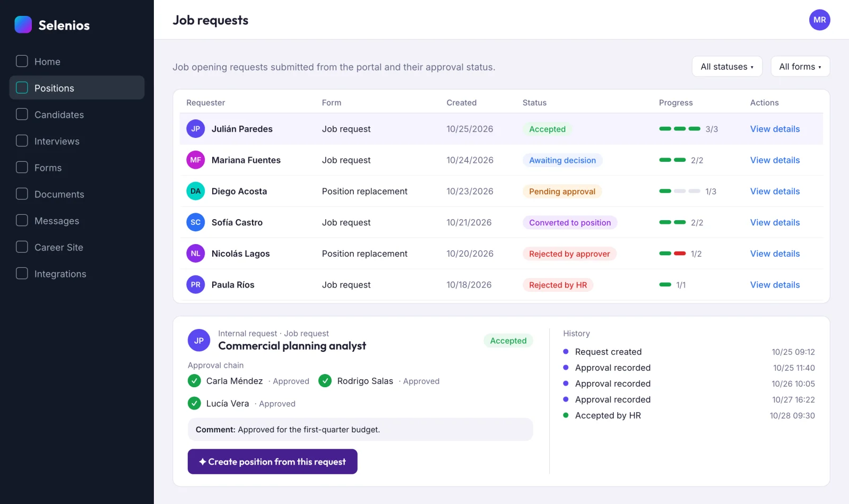This screenshot has width=849, height=504.
Task: Click the Interviews sidebar icon
Action: click(x=22, y=141)
